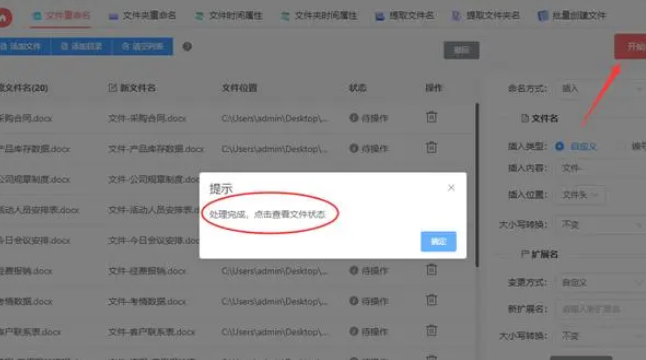This screenshot has width=646, height=360.
Task: Click file path of 产品库存数据.docx row
Action: (x=274, y=149)
